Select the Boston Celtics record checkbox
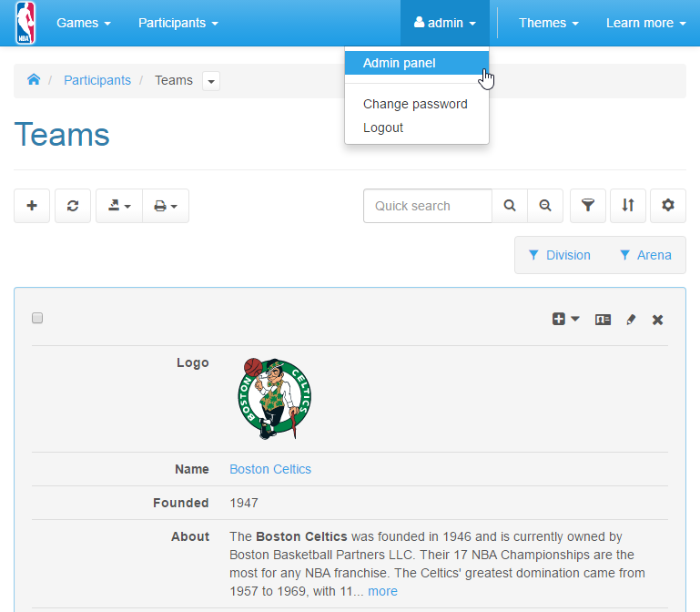Screen dimensions: 700x612 [x=37, y=318]
